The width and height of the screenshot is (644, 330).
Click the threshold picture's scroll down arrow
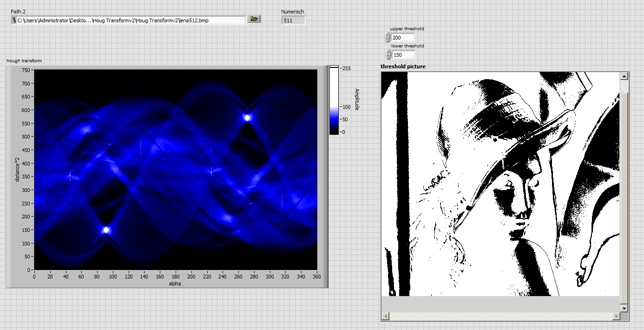pos(624,308)
